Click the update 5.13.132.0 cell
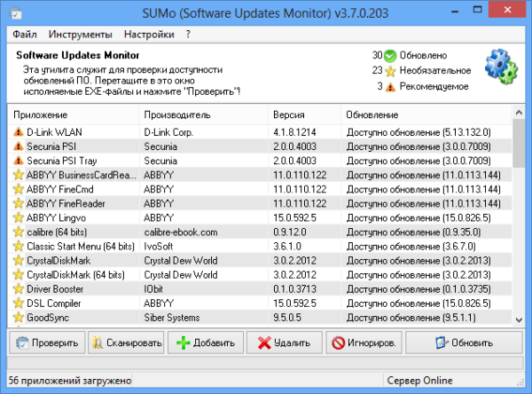This screenshot has width=532, height=394. (x=419, y=132)
